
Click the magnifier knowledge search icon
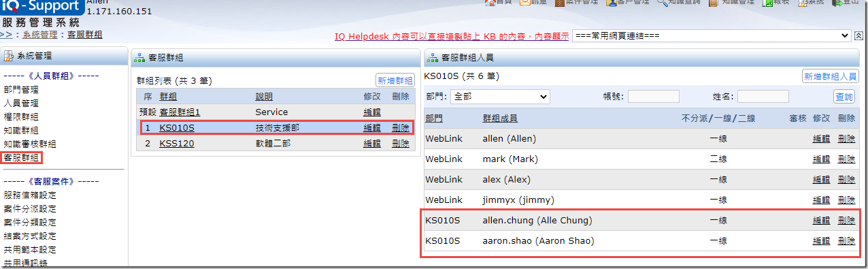pos(662,3)
